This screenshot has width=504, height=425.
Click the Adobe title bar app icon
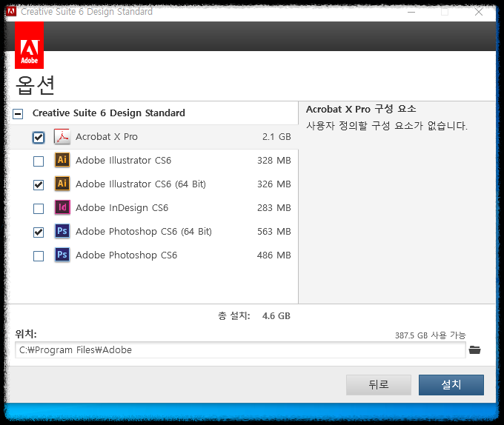[11, 12]
